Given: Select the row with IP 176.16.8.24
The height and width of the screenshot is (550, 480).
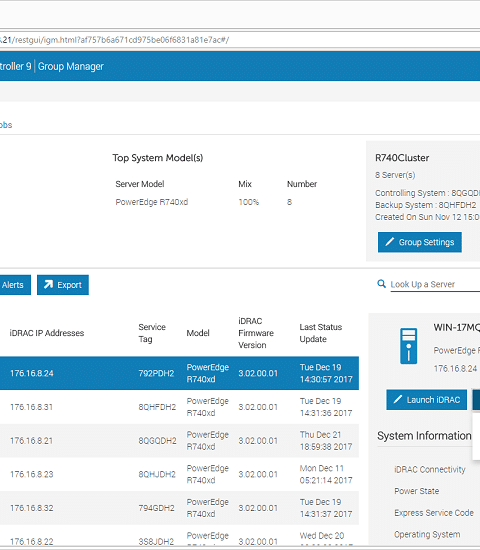Looking at the screenshot, I should (179, 373).
